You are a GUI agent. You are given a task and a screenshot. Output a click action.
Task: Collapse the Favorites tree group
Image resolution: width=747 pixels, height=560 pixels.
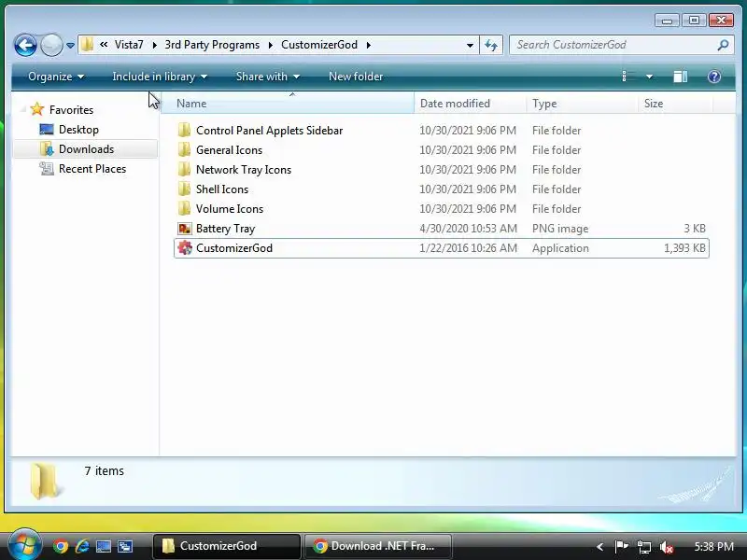[22, 110]
